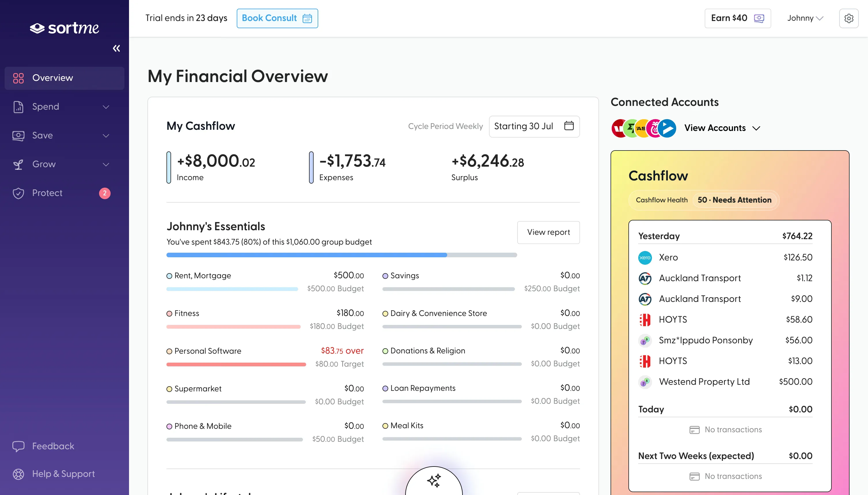Expand the Grow chevron
This screenshot has width=868, height=495.
106,164
